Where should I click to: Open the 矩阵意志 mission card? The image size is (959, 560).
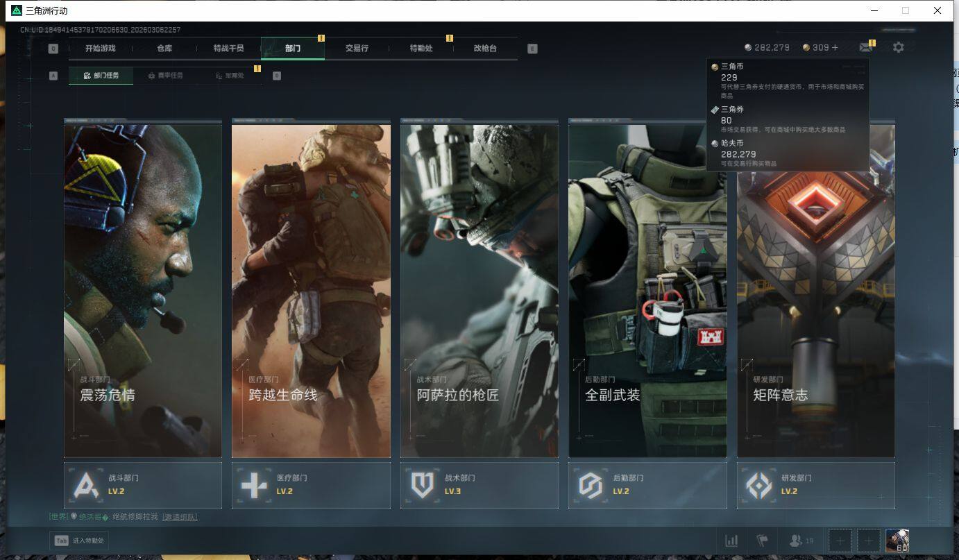point(815,290)
